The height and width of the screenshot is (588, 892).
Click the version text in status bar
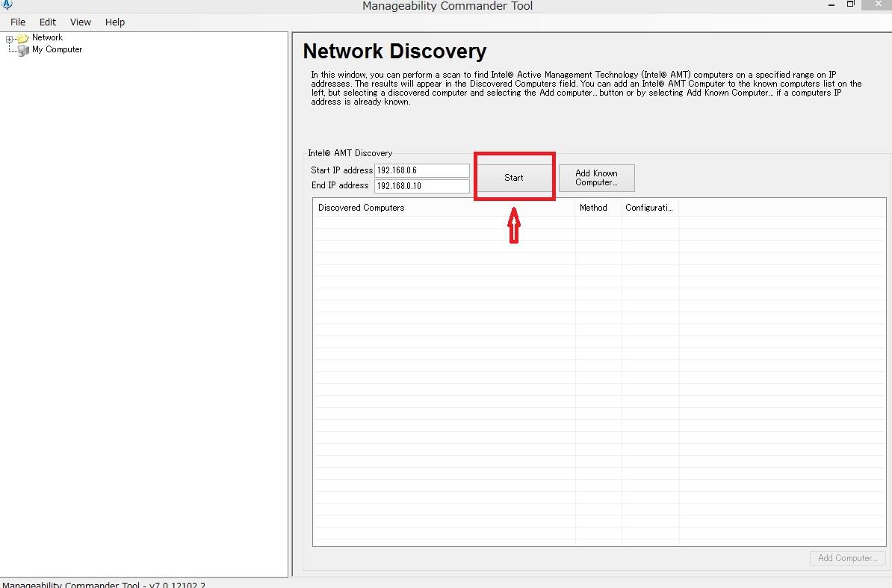[104, 584]
